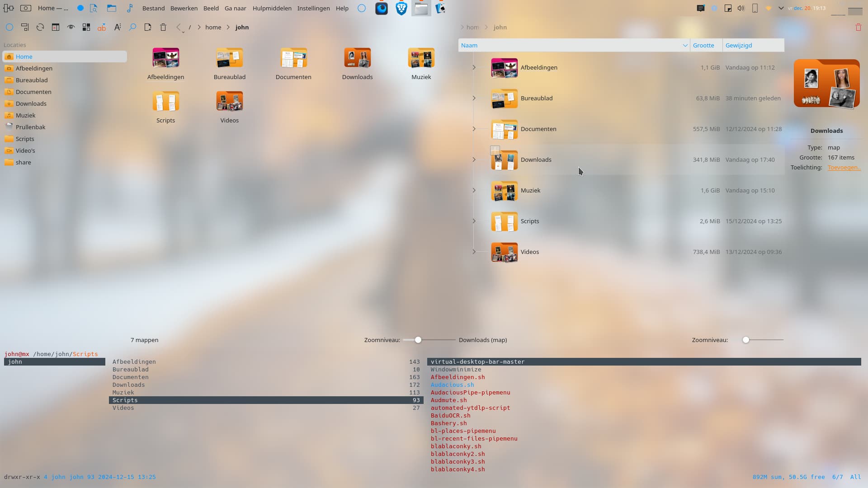
Task: Select Prullenbak in Locaties sidebar
Action: tap(65, 127)
